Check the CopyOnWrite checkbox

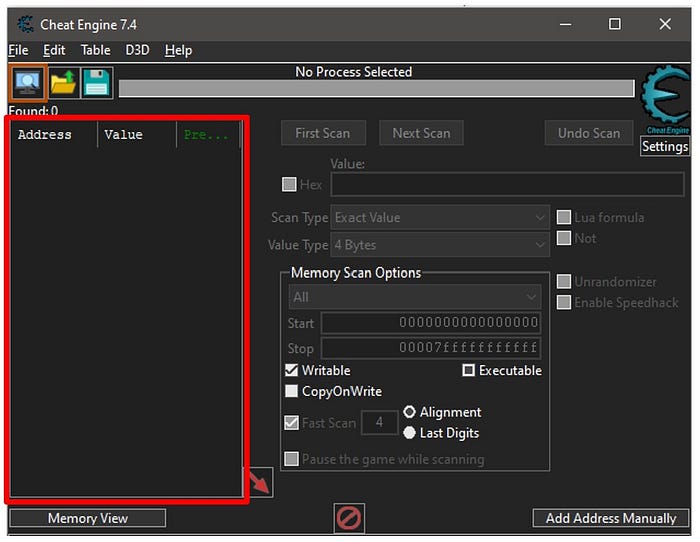pyautogui.click(x=291, y=391)
